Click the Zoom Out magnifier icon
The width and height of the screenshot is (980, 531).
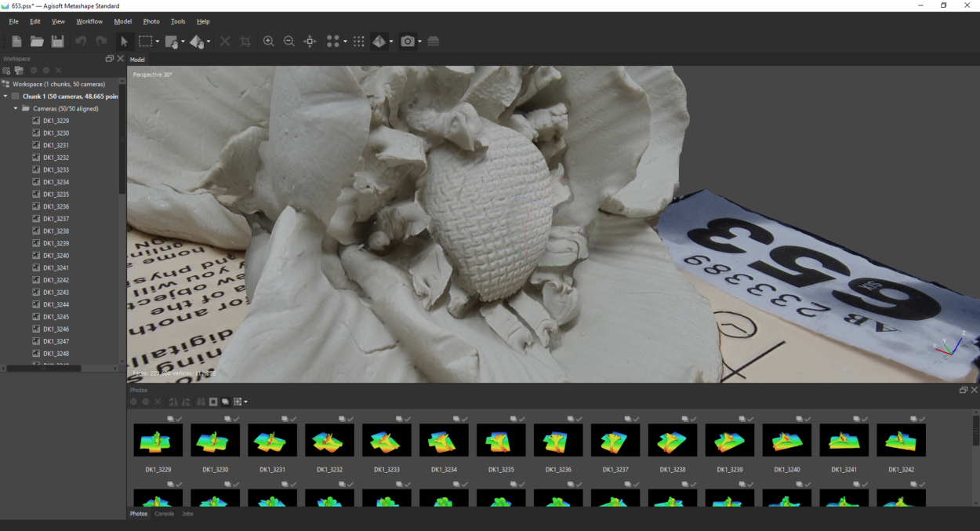(289, 42)
